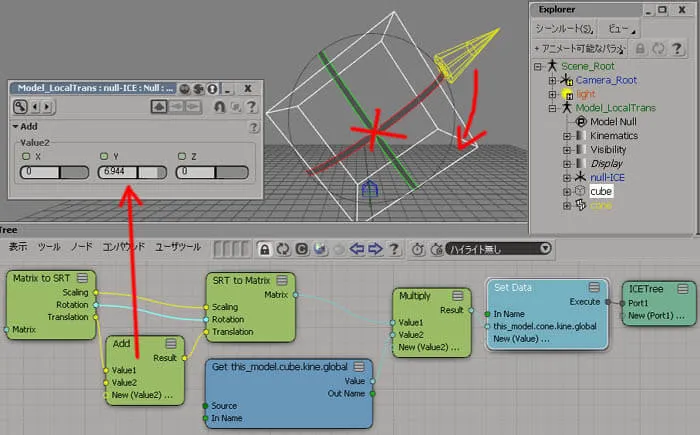This screenshot has width=700, height=435.
Task: Click the back arrow in ICE Tree toolbar
Action: (x=356, y=249)
